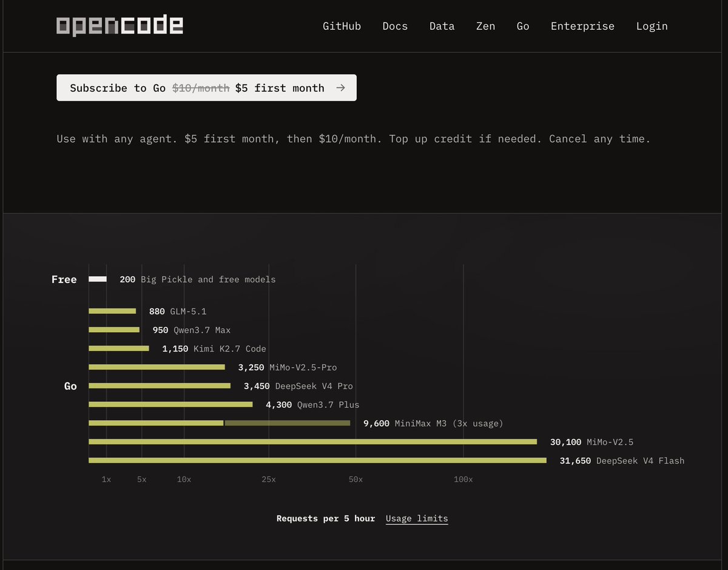This screenshot has width=728, height=570.
Task: Select Go in the top navigation
Action: [523, 26]
